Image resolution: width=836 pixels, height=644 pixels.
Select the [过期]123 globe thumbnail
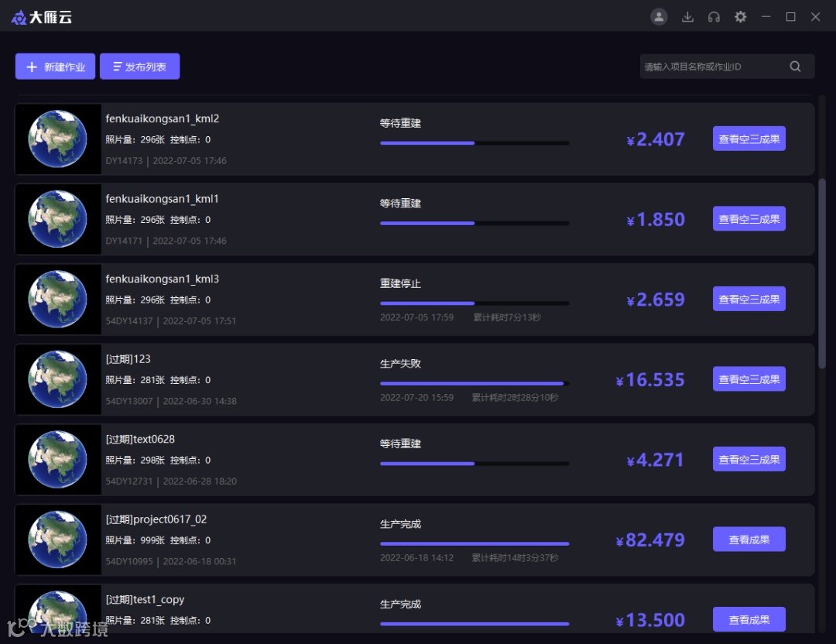point(57,379)
